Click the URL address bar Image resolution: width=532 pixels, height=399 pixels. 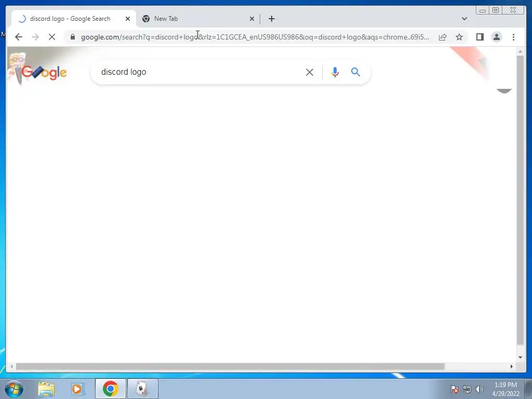[255, 37]
